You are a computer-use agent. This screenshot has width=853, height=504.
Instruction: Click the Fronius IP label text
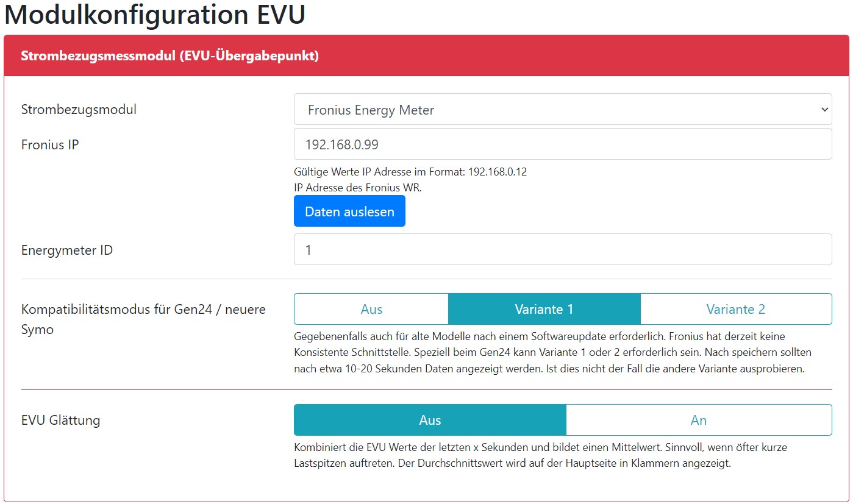click(50, 145)
